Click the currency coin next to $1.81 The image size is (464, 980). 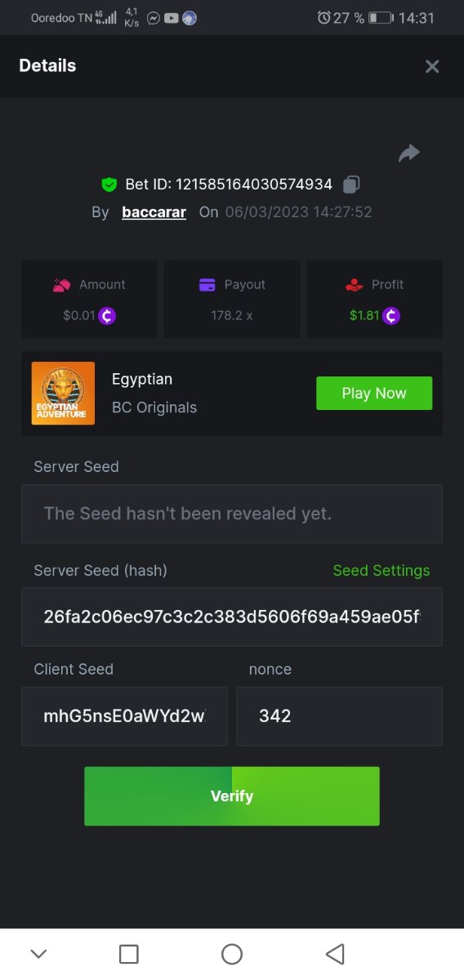[391, 315]
